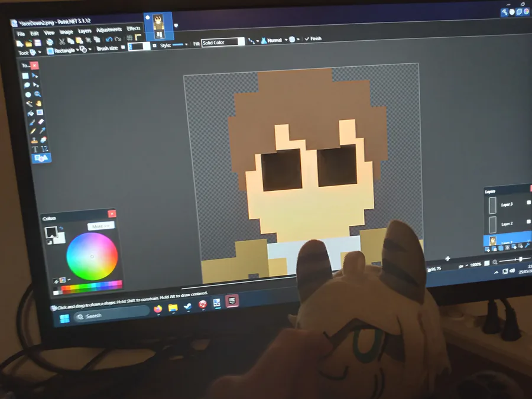The image size is (532, 399).
Task: Expand the Rectangle shape type dropdown
Action: [63, 51]
